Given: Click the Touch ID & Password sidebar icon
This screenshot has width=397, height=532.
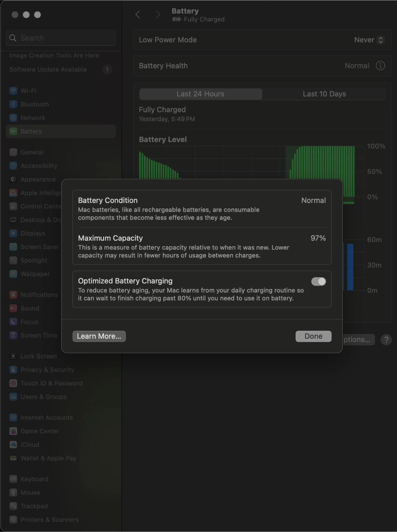Looking at the screenshot, I should click(x=13, y=383).
